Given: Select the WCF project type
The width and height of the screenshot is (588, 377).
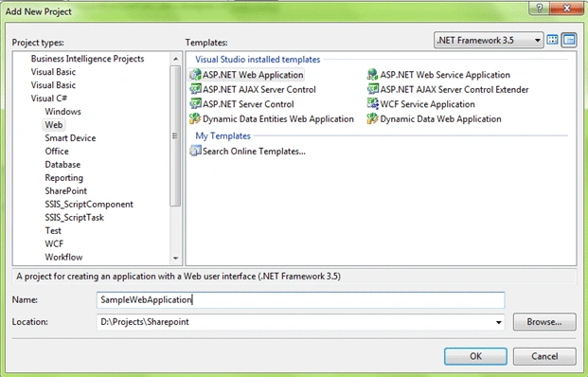Looking at the screenshot, I should [x=54, y=243].
